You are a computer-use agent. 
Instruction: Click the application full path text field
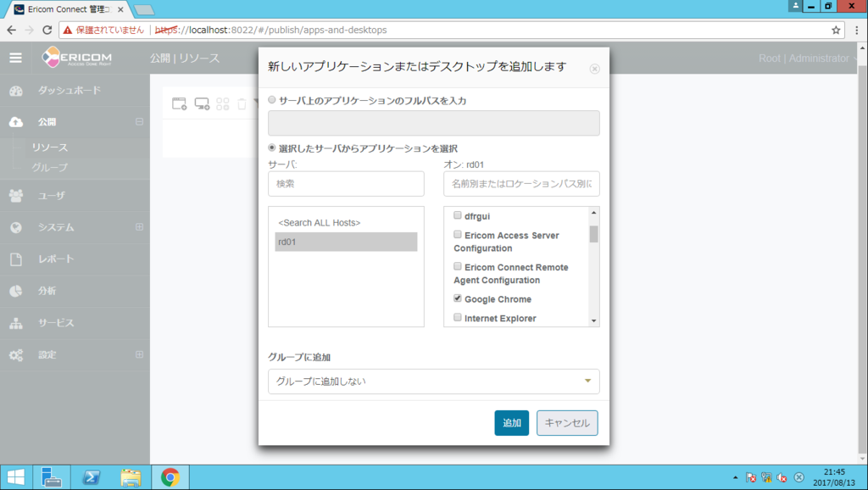[433, 123]
